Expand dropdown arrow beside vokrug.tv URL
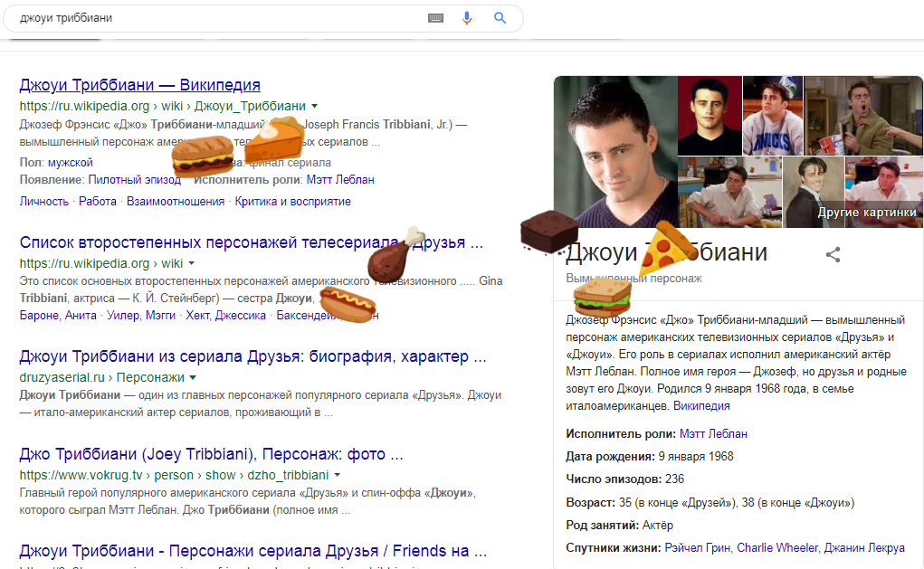 tap(337, 475)
